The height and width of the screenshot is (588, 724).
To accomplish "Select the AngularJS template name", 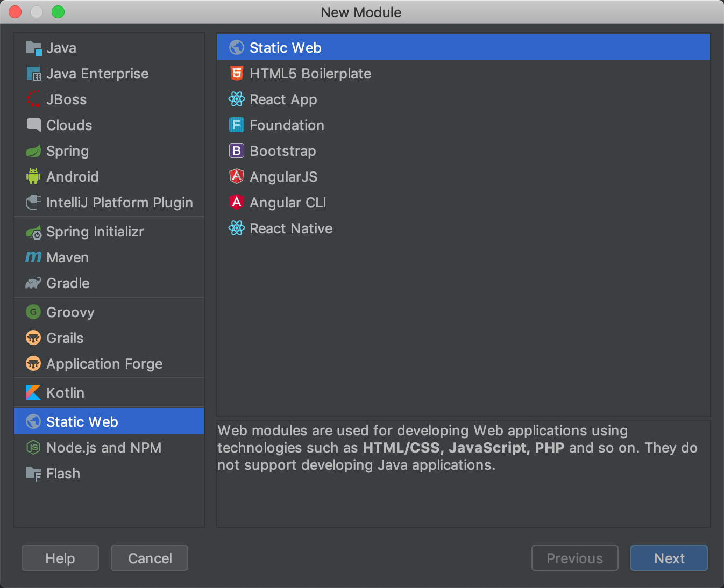I will (x=283, y=177).
